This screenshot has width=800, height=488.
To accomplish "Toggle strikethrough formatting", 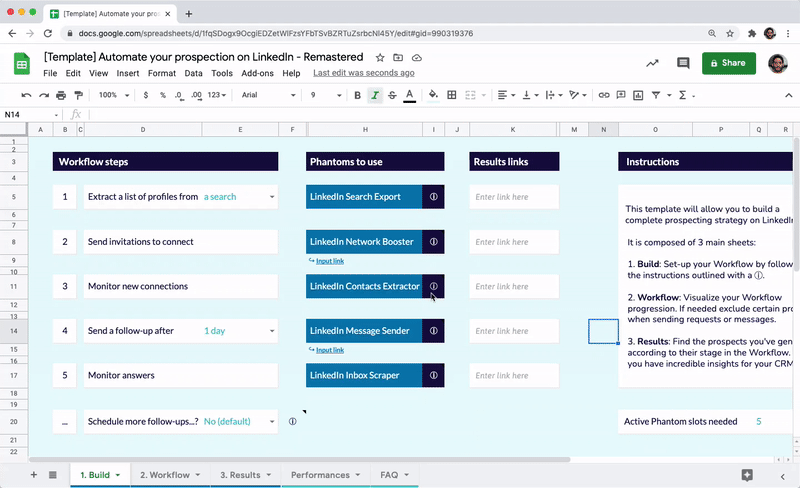I will pyautogui.click(x=391, y=95).
